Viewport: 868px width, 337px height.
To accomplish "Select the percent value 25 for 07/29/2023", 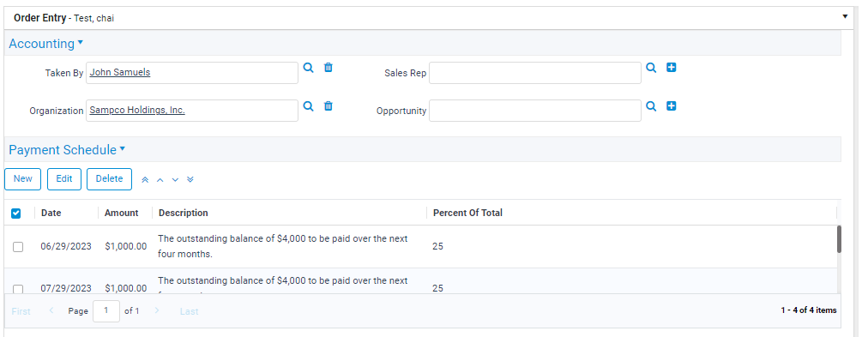I will (x=437, y=288).
